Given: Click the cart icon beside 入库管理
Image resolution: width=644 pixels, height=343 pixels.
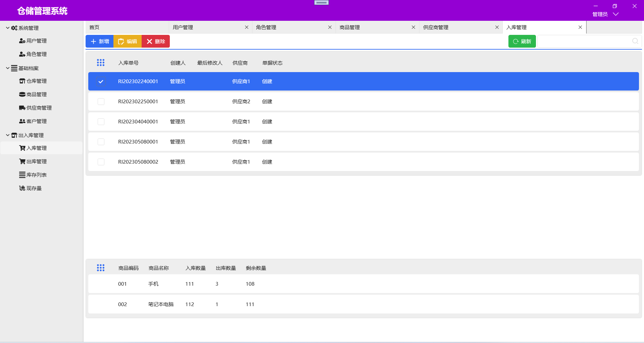Looking at the screenshot, I should (22, 148).
